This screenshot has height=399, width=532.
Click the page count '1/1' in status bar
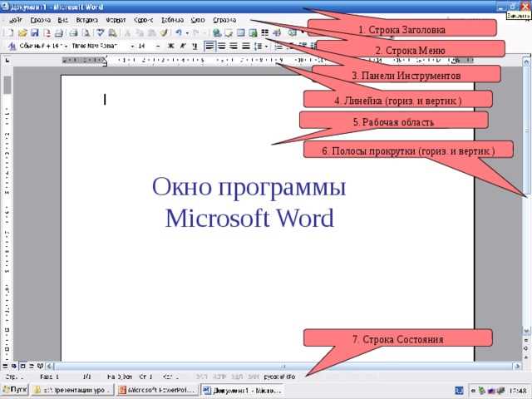coord(87,377)
